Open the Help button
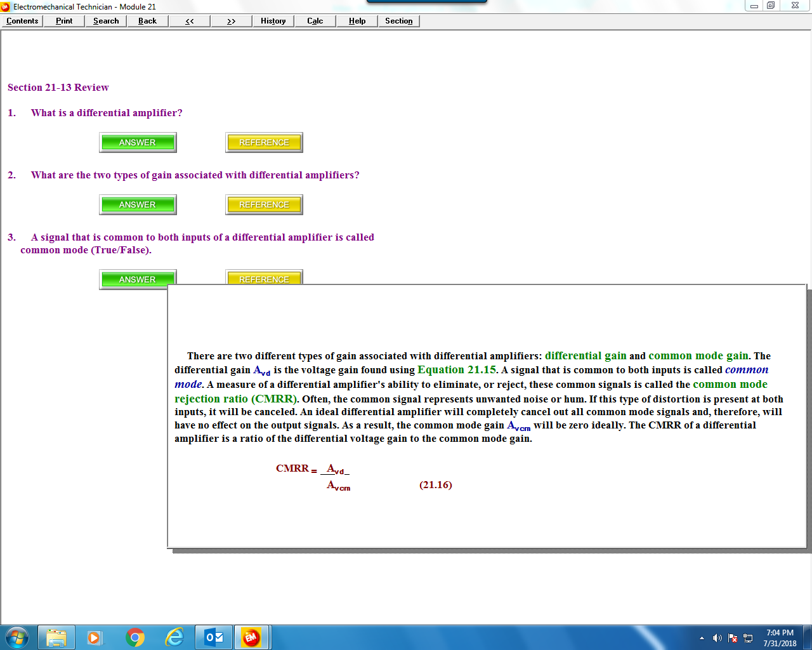Image resolution: width=812 pixels, height=650 pixels. (357, 21)
